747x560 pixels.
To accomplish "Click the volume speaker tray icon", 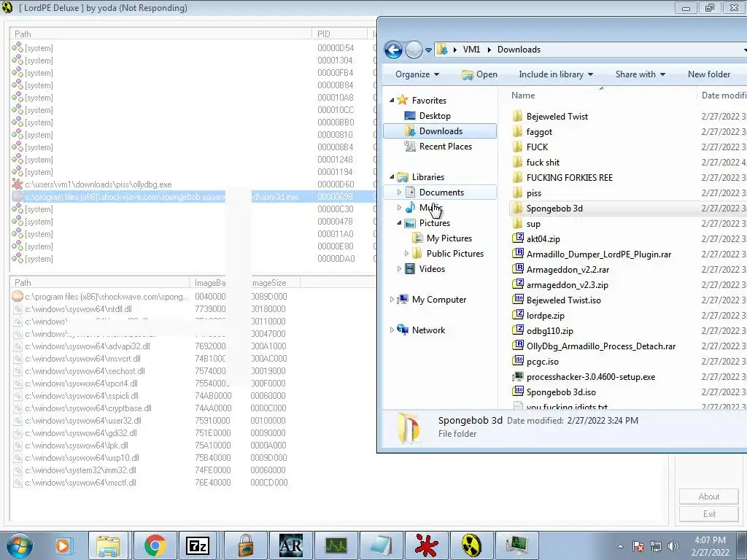I will [x=673, y=546].
